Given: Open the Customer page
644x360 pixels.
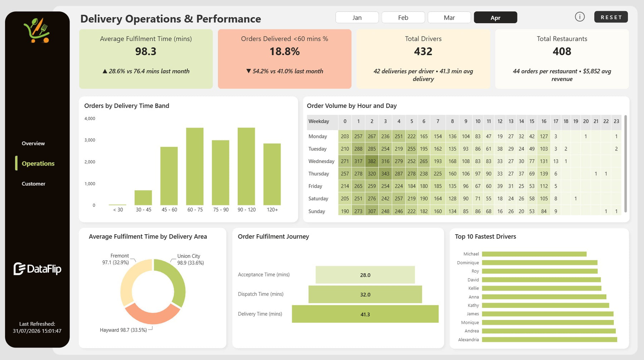Looking at the screenshot, I should 34,184.
